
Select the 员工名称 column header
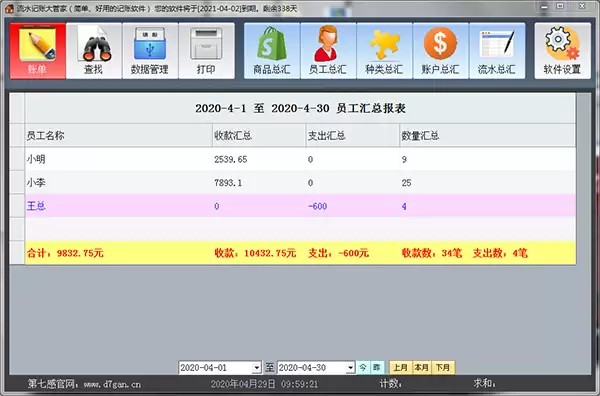pyautogui.click(x=119, y=135)
